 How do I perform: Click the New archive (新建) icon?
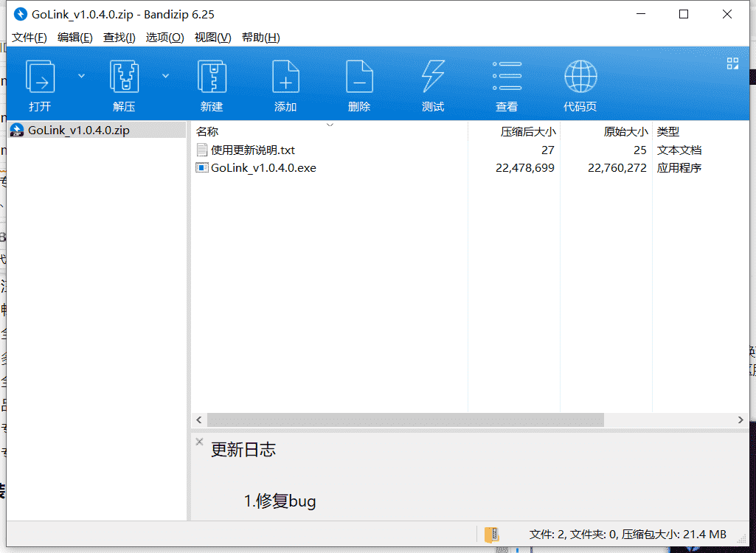click(212, 76)
